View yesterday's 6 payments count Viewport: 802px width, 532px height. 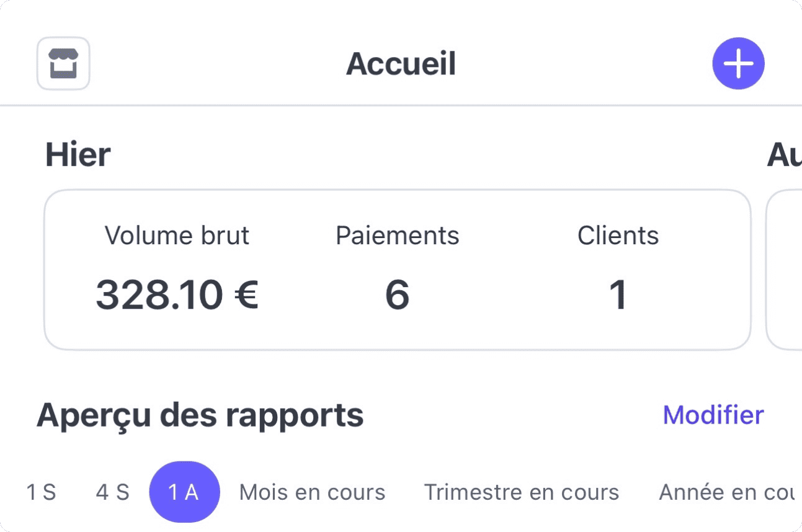point(397,295)
